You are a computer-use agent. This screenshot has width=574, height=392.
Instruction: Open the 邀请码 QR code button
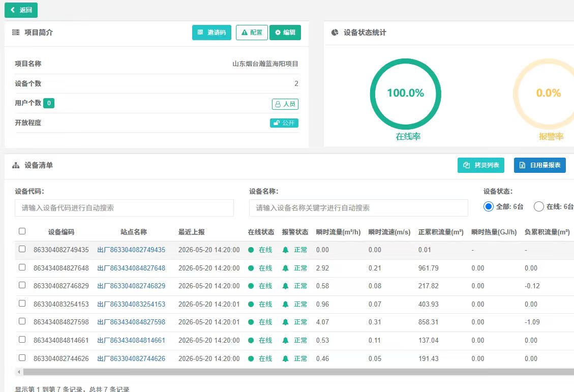pos(212,33)
